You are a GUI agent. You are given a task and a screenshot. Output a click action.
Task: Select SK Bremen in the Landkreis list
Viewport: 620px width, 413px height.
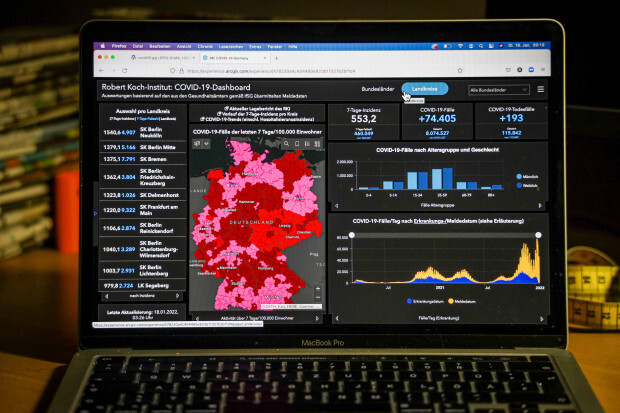pyautogui.click(x=155, y=158)
